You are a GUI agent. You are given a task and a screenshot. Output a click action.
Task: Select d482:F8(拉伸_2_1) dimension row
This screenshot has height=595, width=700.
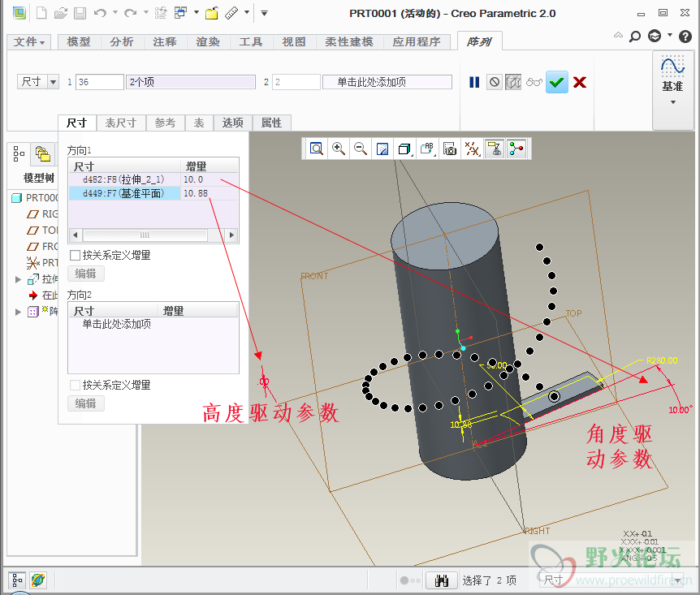pos(153,179)
